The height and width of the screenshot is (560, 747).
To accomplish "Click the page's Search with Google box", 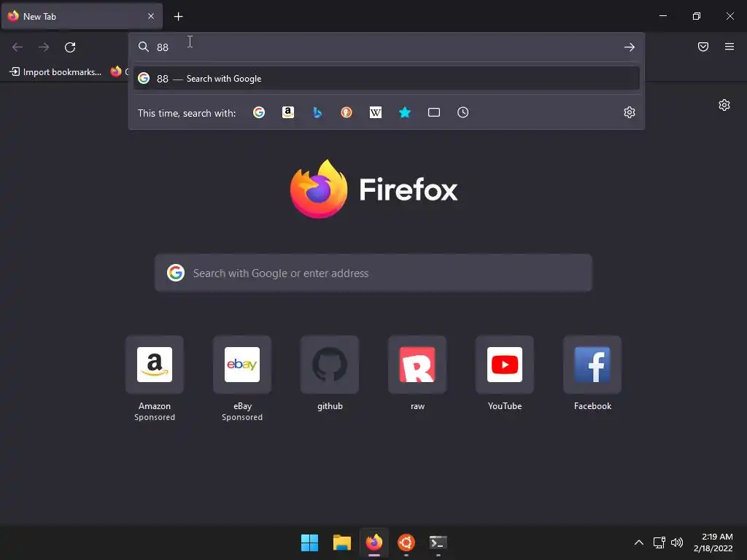I will click(x=373, y=273).
